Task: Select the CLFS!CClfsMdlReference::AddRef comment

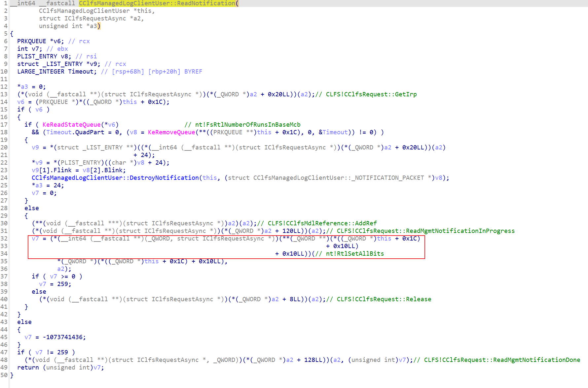Action: point(322,223)
